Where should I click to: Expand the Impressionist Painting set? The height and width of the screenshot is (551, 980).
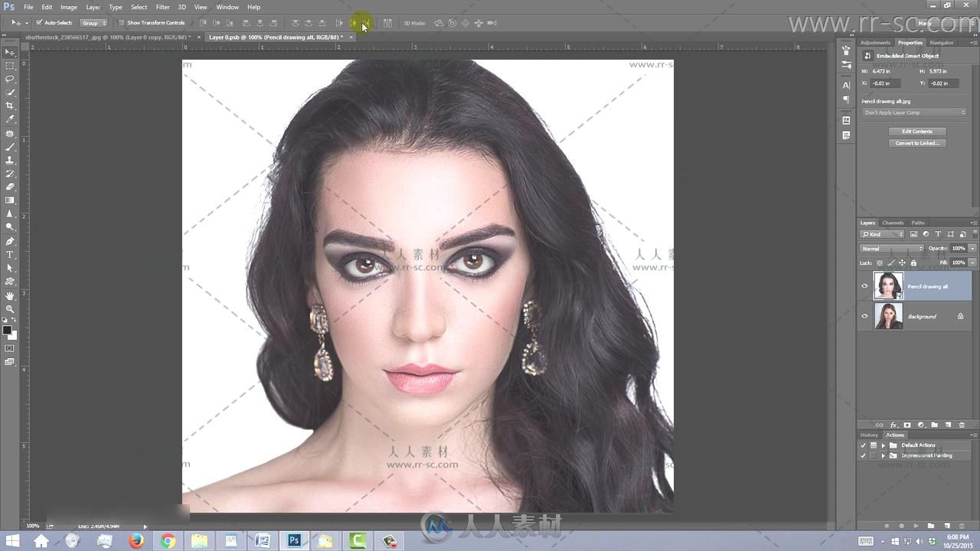(x=883, y=455)
